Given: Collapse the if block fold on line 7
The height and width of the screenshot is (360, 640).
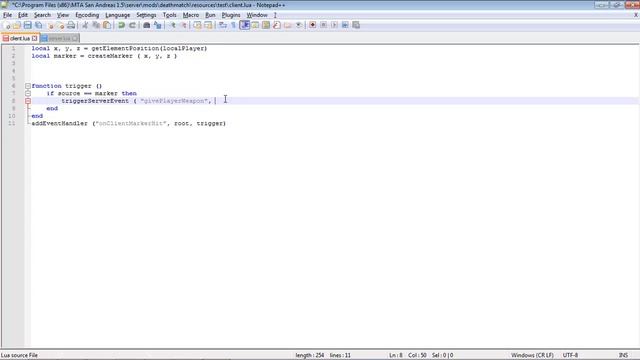Looking at the screenshot, I should point(28,93).
